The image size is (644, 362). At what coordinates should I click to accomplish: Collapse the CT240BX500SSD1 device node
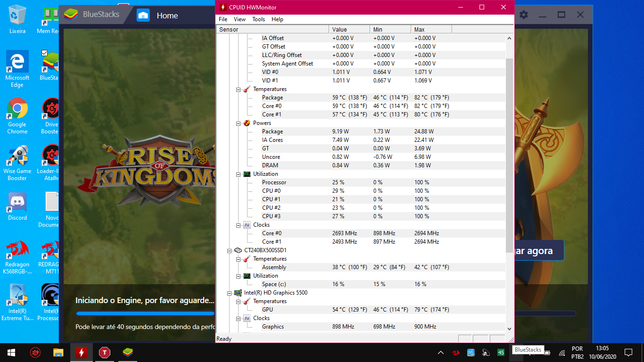coord(230,250)
